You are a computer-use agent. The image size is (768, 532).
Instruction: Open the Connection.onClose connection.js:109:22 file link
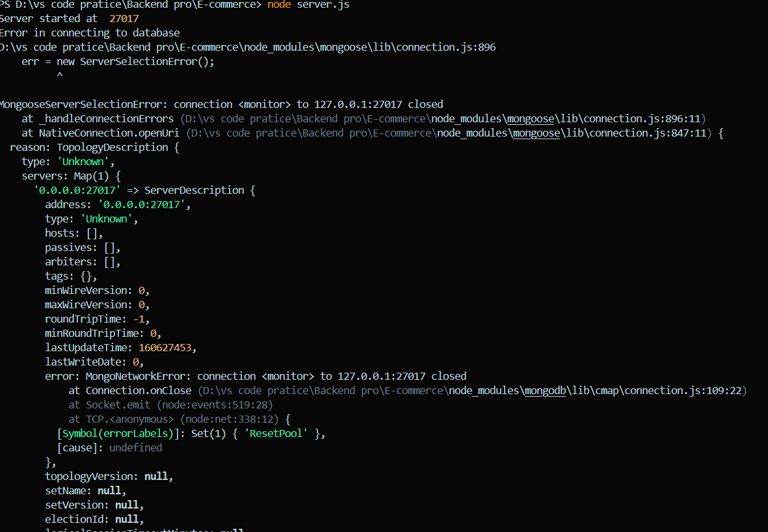click(x=471, y=391)
